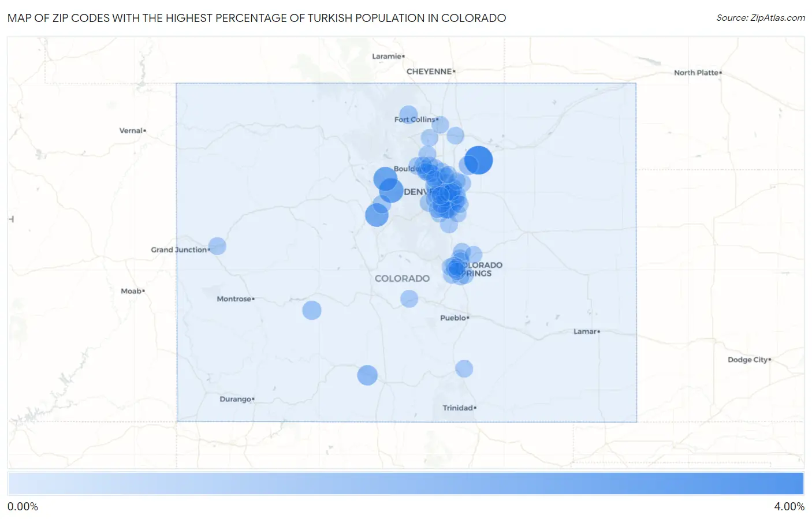Click the Dodge City label
This screenshot has width=812, height=519.
pyautogui.click(x=749, y=360)
